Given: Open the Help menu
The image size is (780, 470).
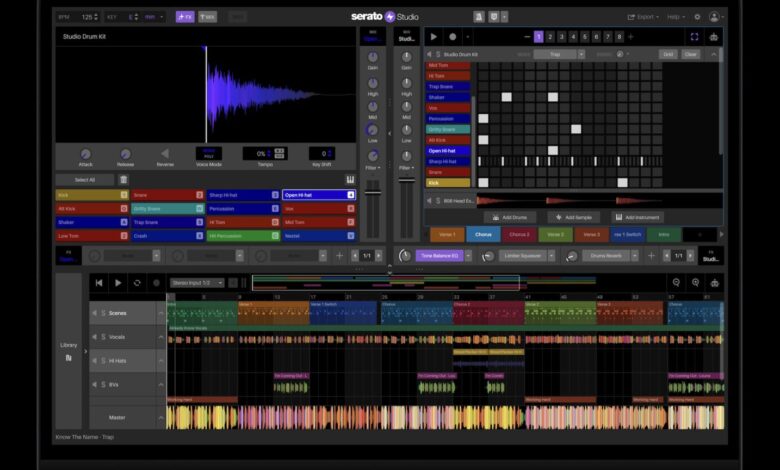Looking at the screenshot, I should (x=676, y=17).
